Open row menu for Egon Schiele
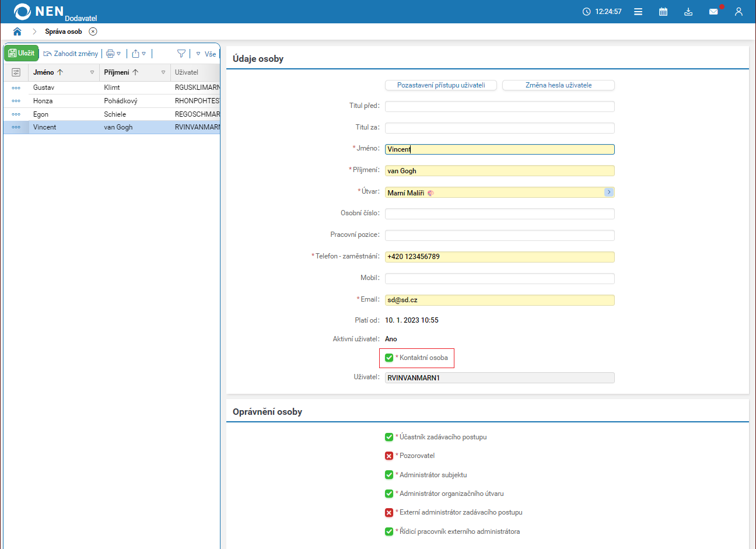The height and width of the screenshot is (549, 756). point(16,114)
